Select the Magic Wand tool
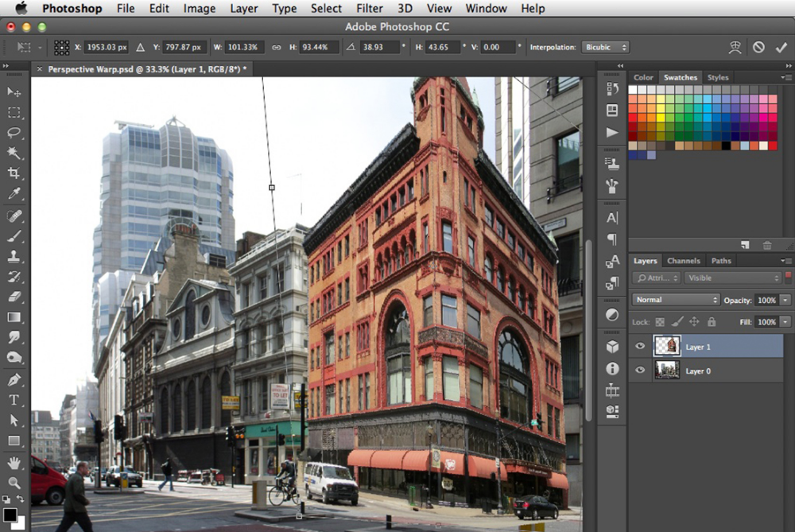 [14, 153]
